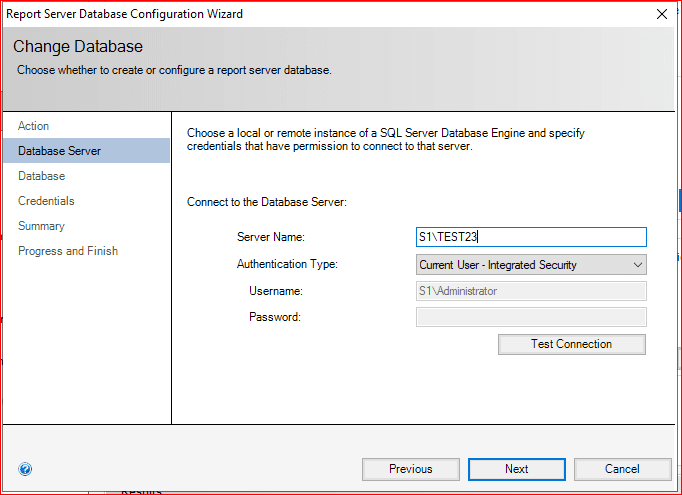Select the Progress and Finish step

point(68,251)
